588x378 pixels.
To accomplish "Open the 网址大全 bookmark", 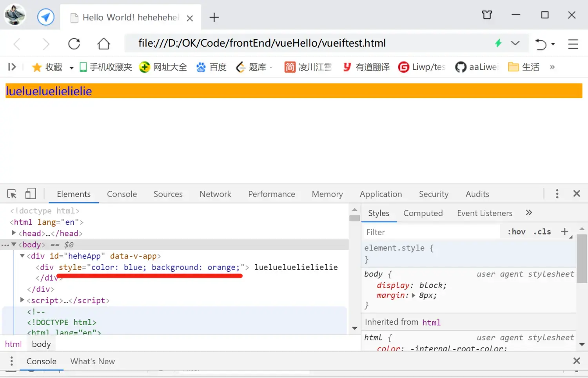I will 163,67.
